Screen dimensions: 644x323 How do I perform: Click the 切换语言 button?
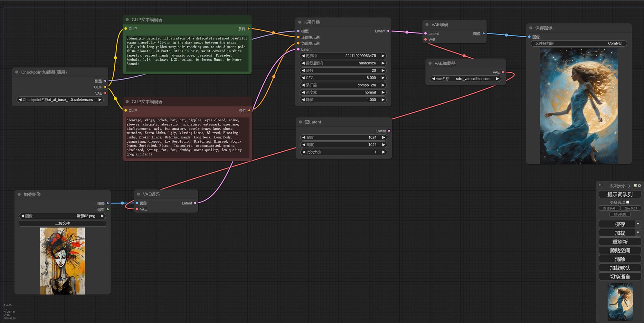[620, 277]
